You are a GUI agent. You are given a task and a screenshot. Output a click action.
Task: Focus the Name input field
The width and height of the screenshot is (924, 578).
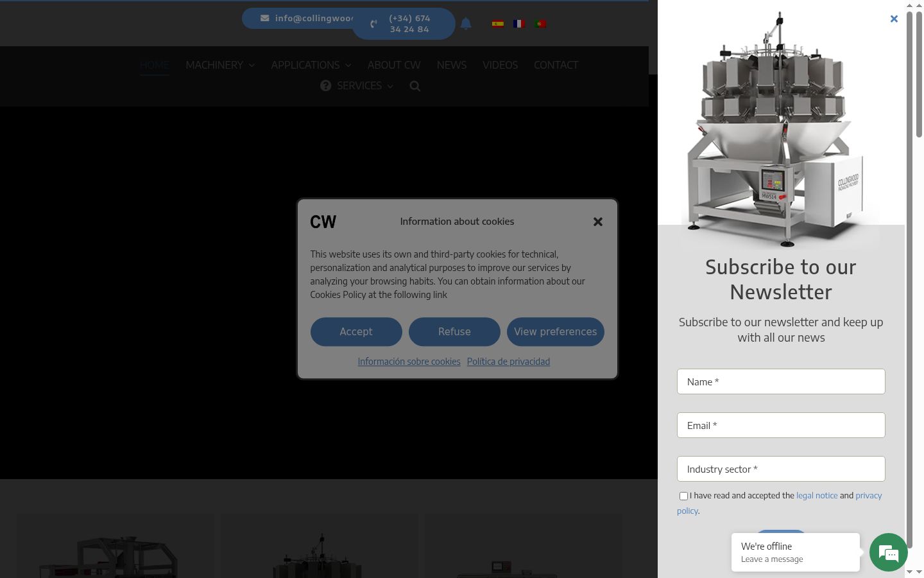pos(781,381)
